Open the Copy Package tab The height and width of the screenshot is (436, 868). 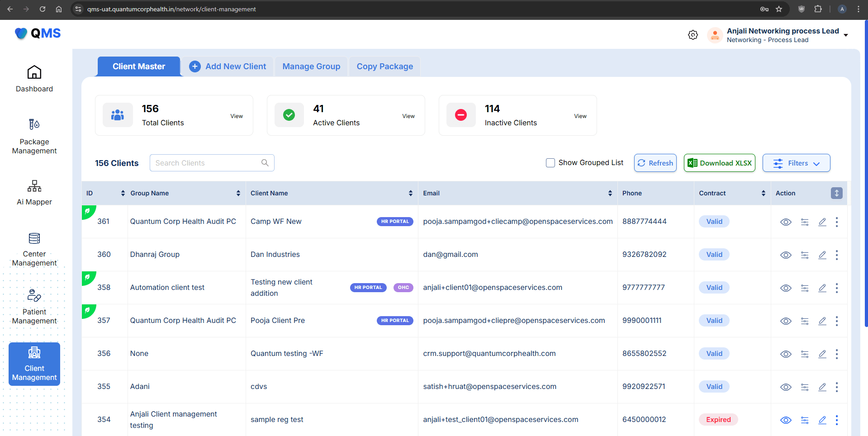384,66
